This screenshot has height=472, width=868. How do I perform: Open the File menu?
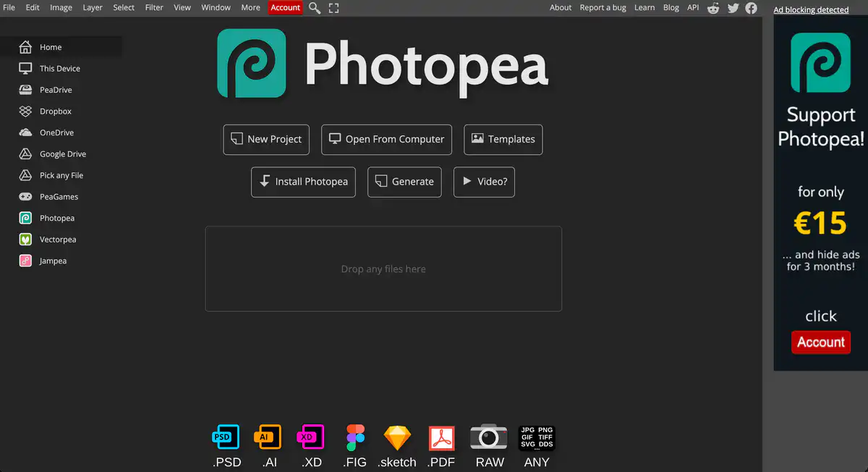(x=9, y=7)
